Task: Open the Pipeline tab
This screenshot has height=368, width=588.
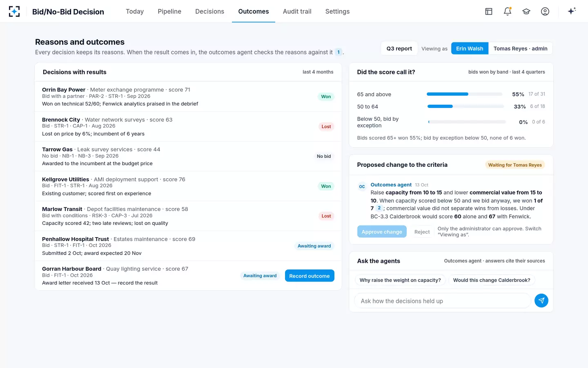Action: (169, 11)
